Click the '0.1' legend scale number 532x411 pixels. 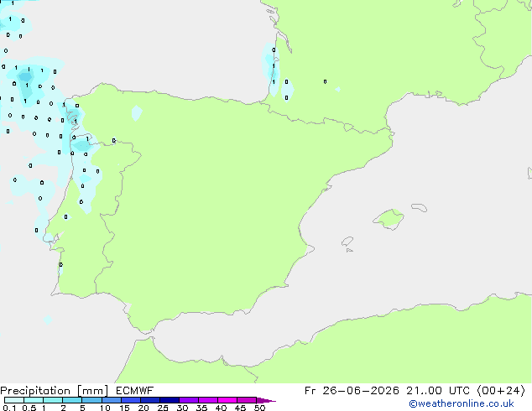9,408
